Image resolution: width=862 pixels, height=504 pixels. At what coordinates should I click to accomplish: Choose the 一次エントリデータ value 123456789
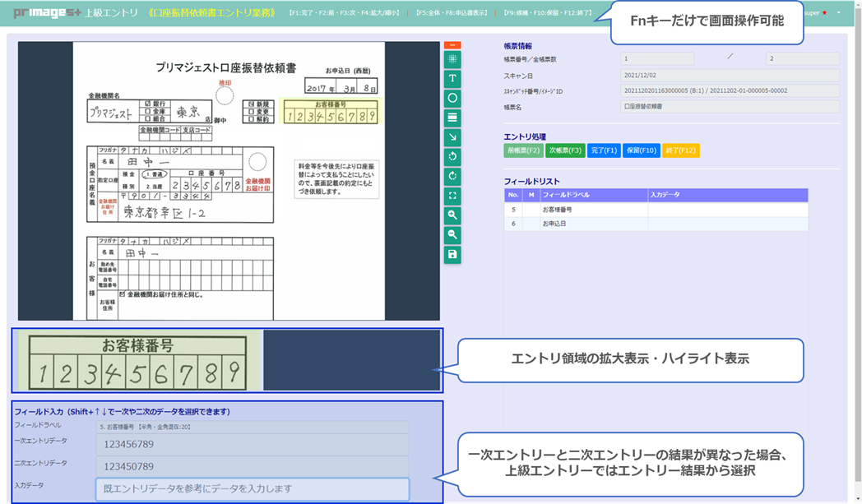click(x=252, y=445)
